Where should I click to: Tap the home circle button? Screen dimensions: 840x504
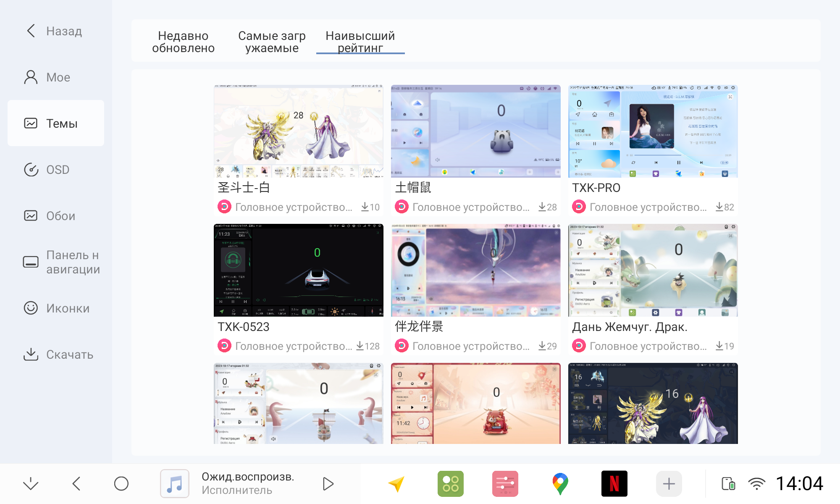[x=121, y=484]
